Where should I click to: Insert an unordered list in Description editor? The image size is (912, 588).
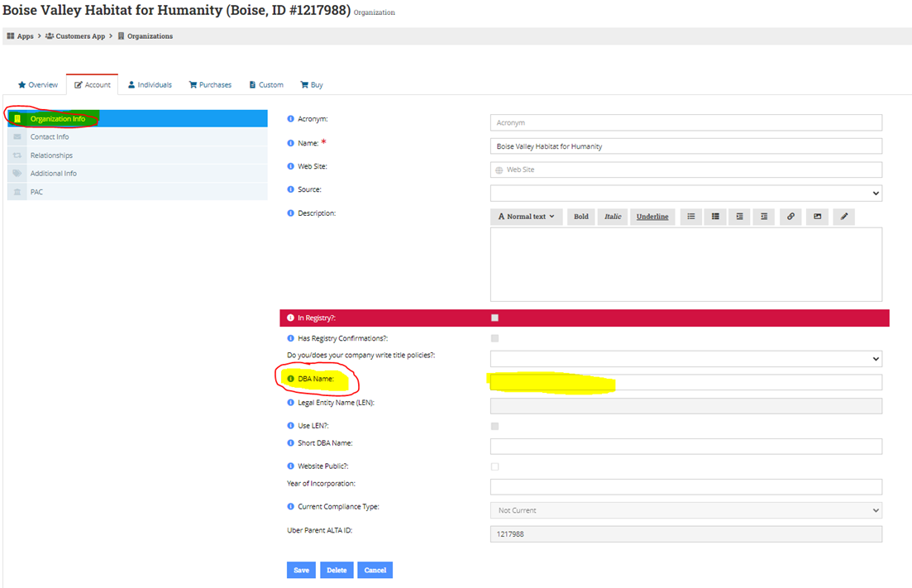tap(691, 217)
